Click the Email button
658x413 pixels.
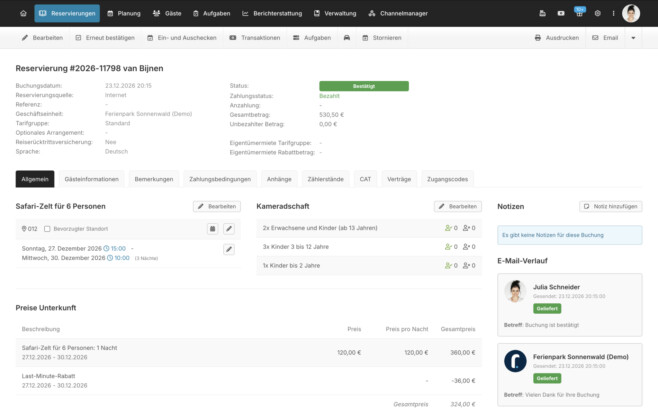(605, 38)
